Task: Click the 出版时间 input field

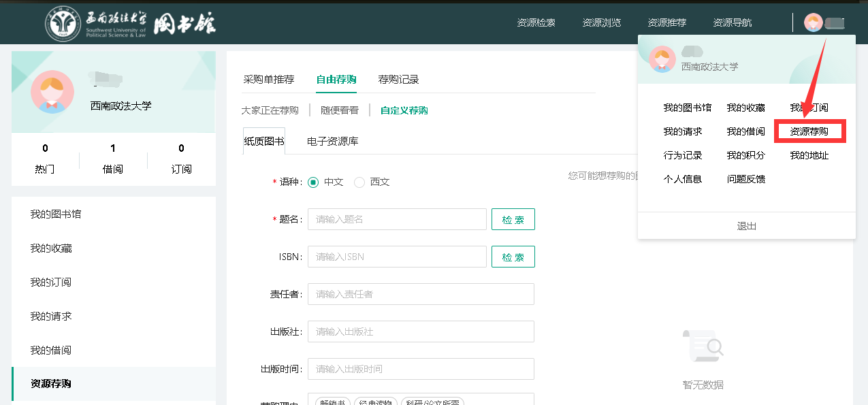Action: (420, 369)
